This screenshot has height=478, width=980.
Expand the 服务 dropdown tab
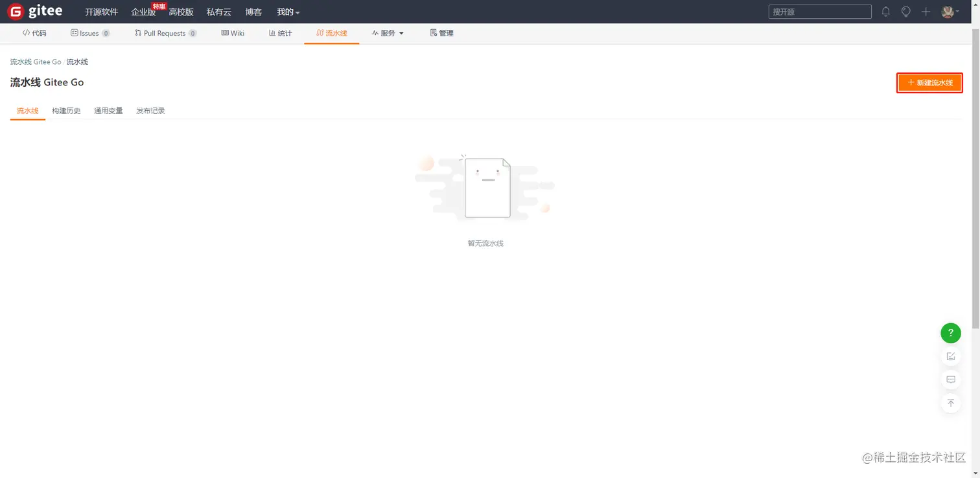click(x=388, y=33)
